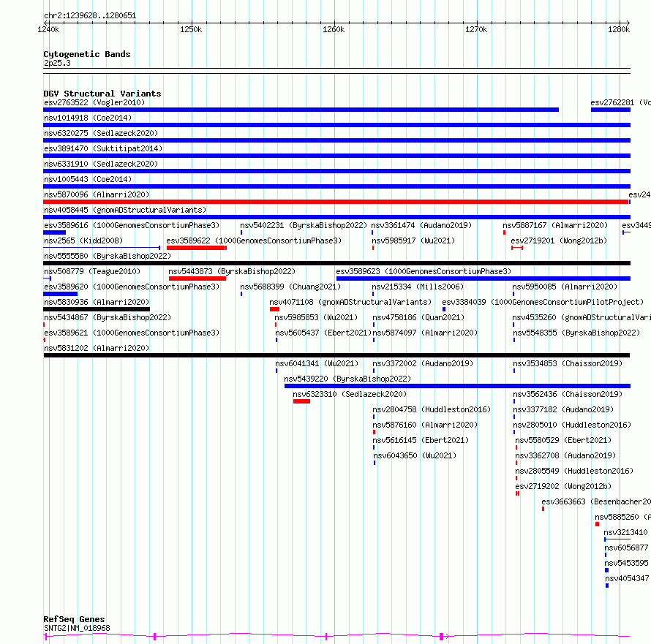Image resolution: width=651 pixels, height=644 pixels.
Task: Click blue bar under esv3589616 label
Action: point(54,232)
